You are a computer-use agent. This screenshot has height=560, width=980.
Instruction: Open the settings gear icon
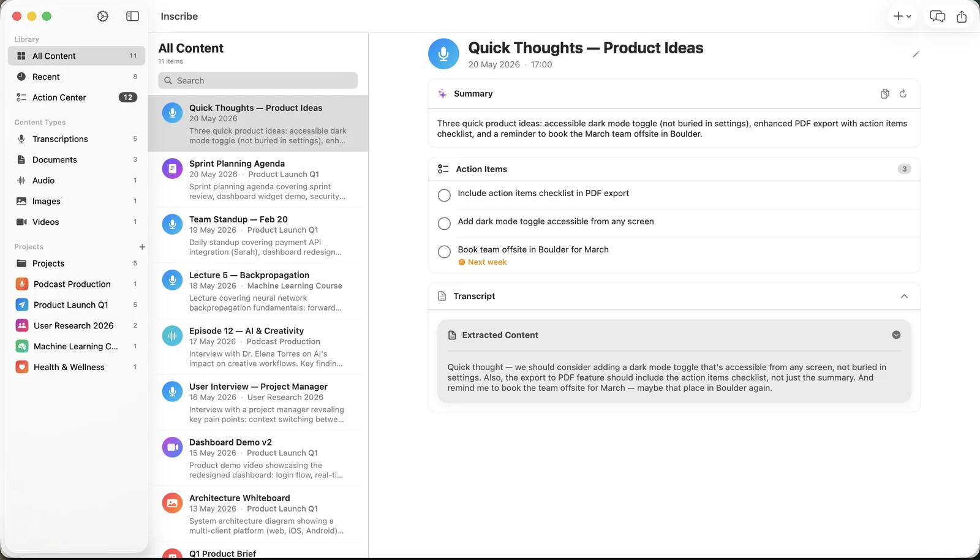click(x=103, y=17)
